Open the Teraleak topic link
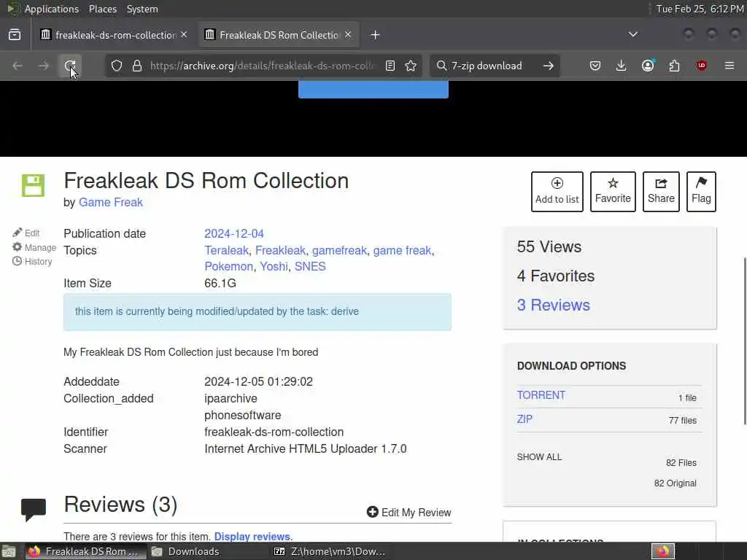The height and width of the screenshot is (560, 747). click(x=226, y=251)
